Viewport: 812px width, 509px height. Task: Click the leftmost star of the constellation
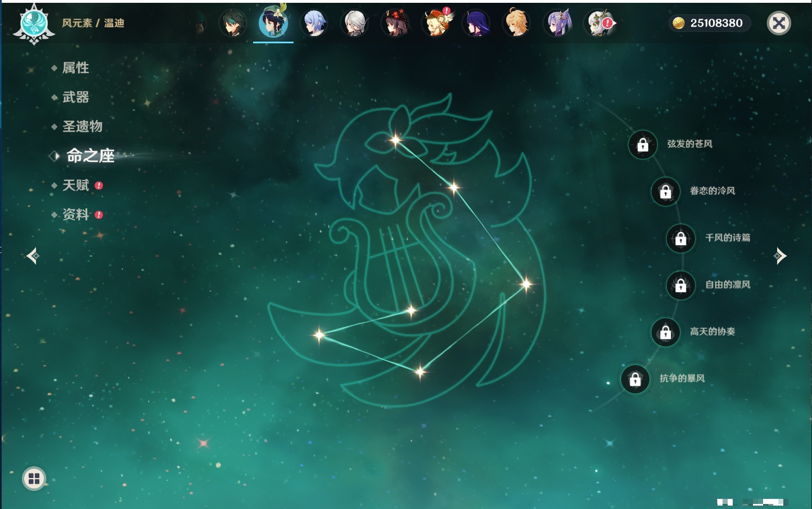click(x=319, y=335)
